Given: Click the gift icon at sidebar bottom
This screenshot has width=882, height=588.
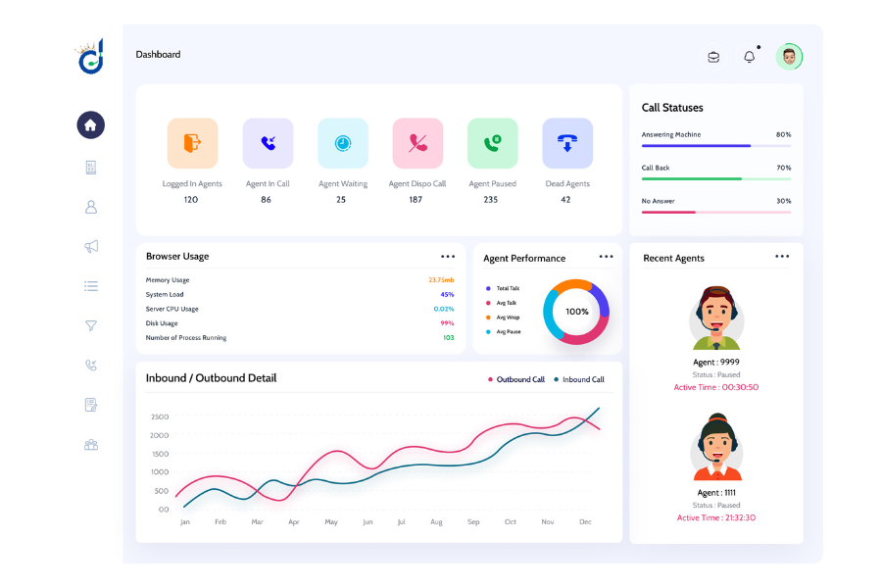Looking at the screenshot, I should coord(91,444).
